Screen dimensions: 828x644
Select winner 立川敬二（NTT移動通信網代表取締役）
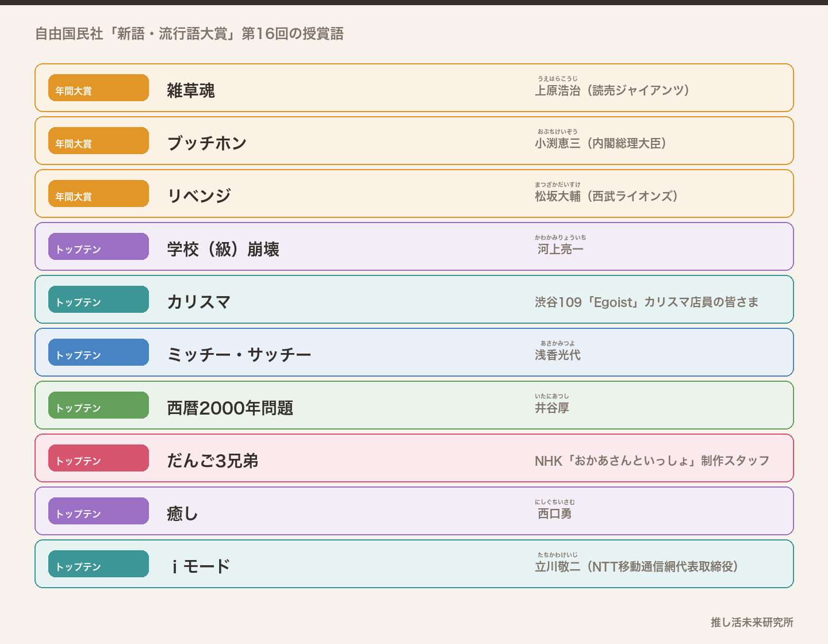point(637,566)
